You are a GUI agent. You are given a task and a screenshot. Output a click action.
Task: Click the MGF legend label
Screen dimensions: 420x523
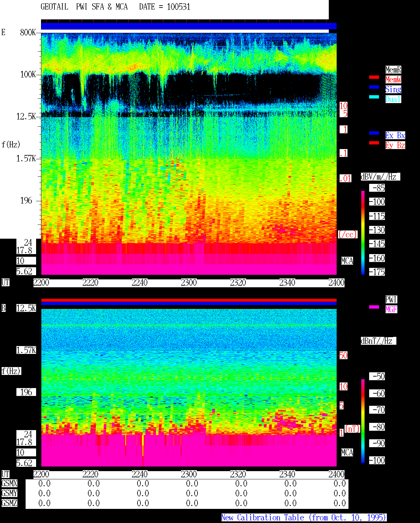[x=391, y=309]
